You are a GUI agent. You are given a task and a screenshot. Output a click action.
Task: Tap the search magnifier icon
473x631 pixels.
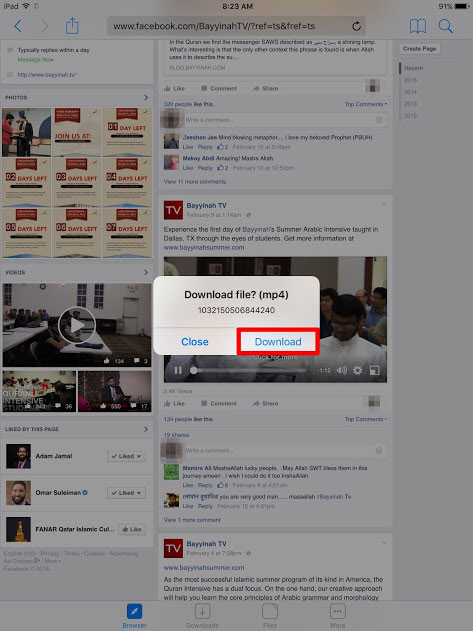[446, 26]
